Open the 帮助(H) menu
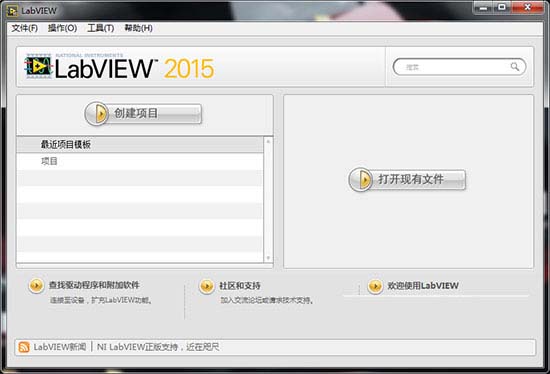 pyautogui.click(x=139, y=28)
